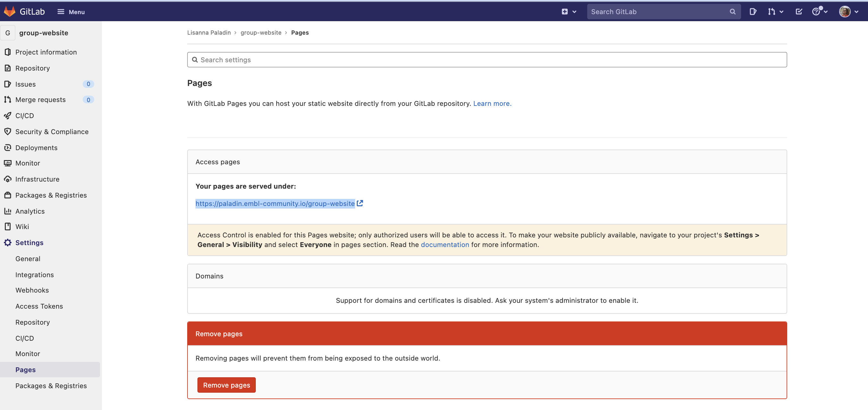
Task: Open the To-Do List icon in navbar
Action: 799,12
